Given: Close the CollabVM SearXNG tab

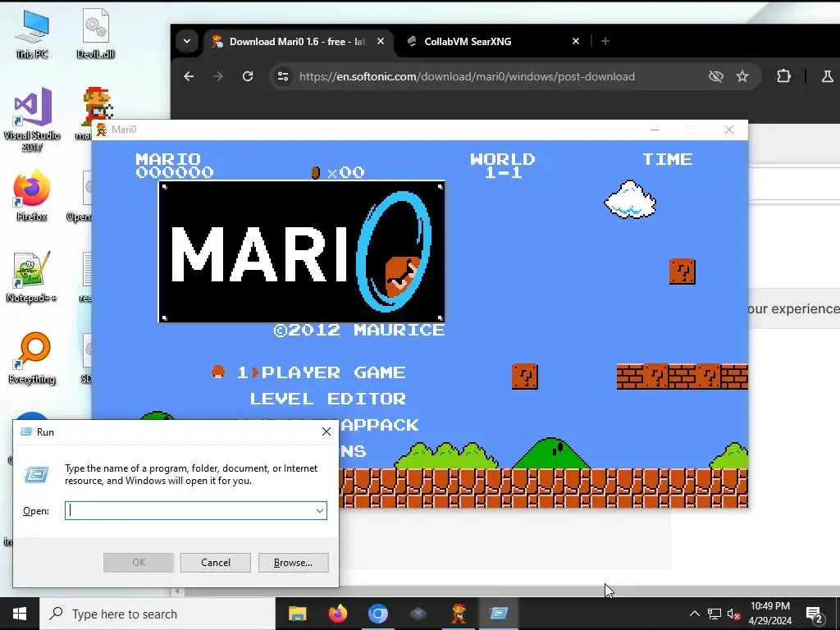Looking at the screenshot, I should pos(575,41).
